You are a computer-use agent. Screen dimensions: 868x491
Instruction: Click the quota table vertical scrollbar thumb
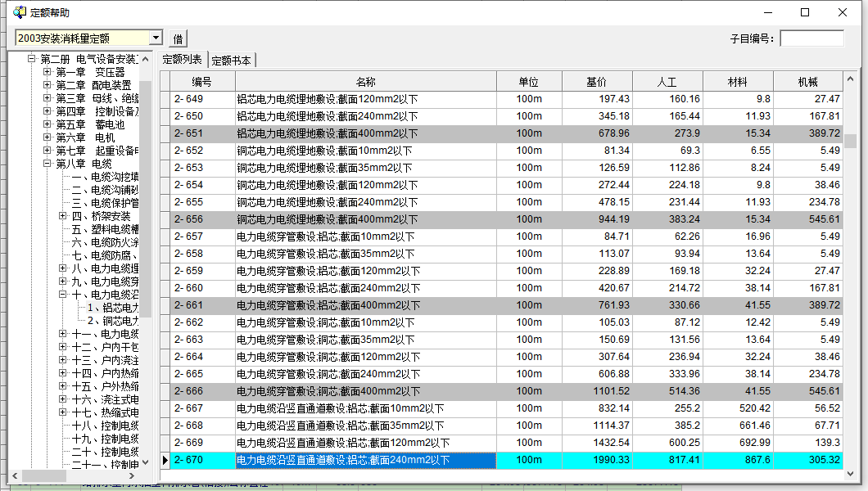[850, 141]
